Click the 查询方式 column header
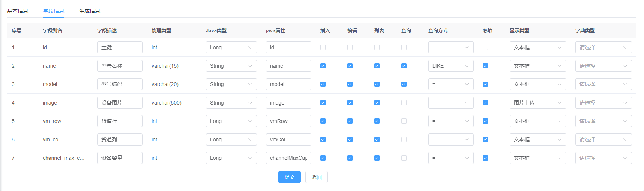This screenshot has width=644, height=191. pos(438,30)
